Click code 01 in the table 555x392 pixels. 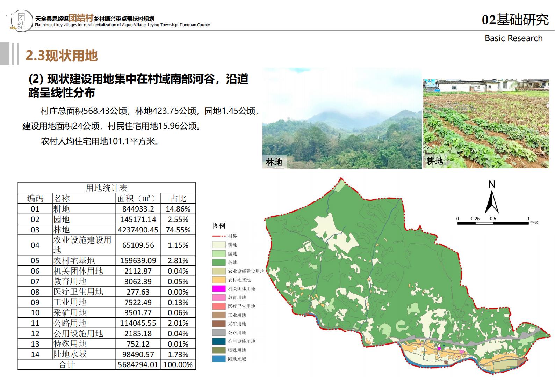[35, 209]
